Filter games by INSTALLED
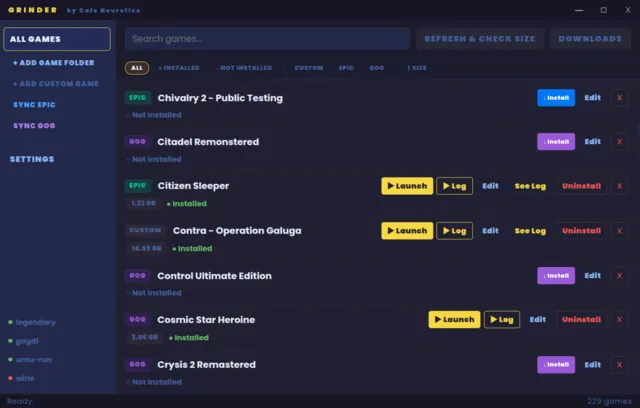The height and width of the screenshot is (408, 640). click(x=179, y=68)
